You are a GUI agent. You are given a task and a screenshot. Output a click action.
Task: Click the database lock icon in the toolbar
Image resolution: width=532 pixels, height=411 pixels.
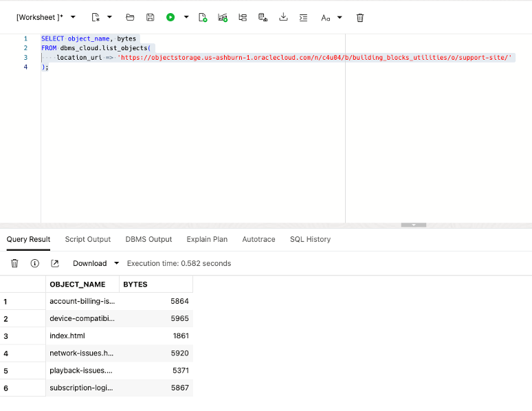(x=263, y=17)
